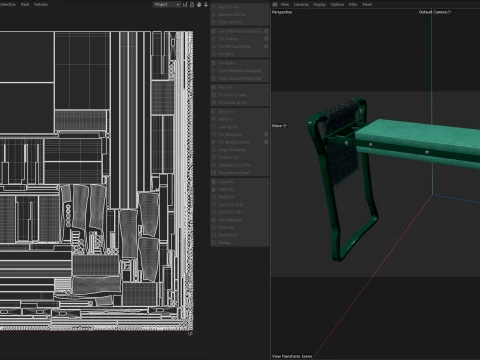Click Cycle UV CW
This screenshot has height=360, width=480.
pos(240,212)
